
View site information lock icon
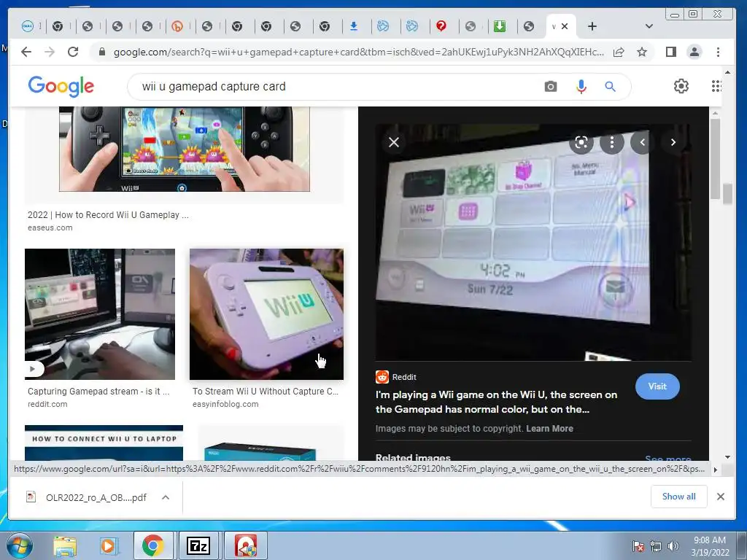coord(101,52)
